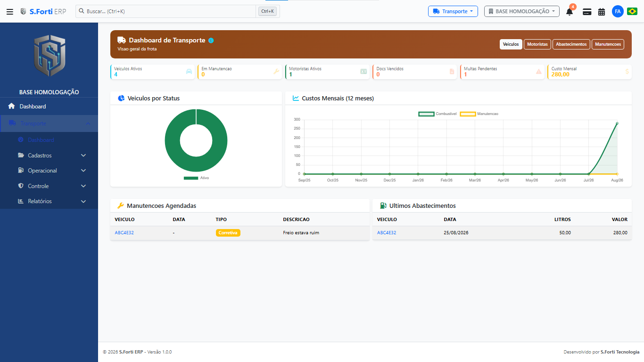Click the Ctrl+K shortcut button
Image resolution: width=644 pixels, height=362 pixels.
pos(267,11)
